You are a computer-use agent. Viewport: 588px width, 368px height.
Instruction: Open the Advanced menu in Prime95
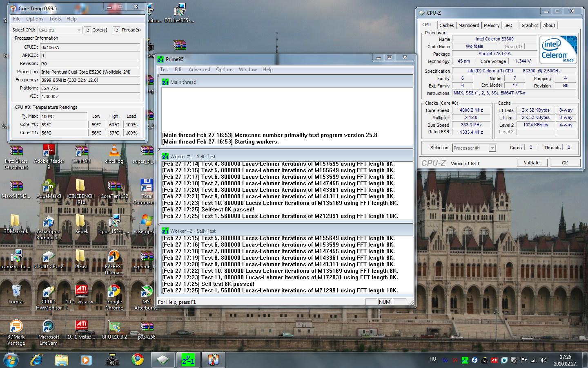(x=199, y=70)
